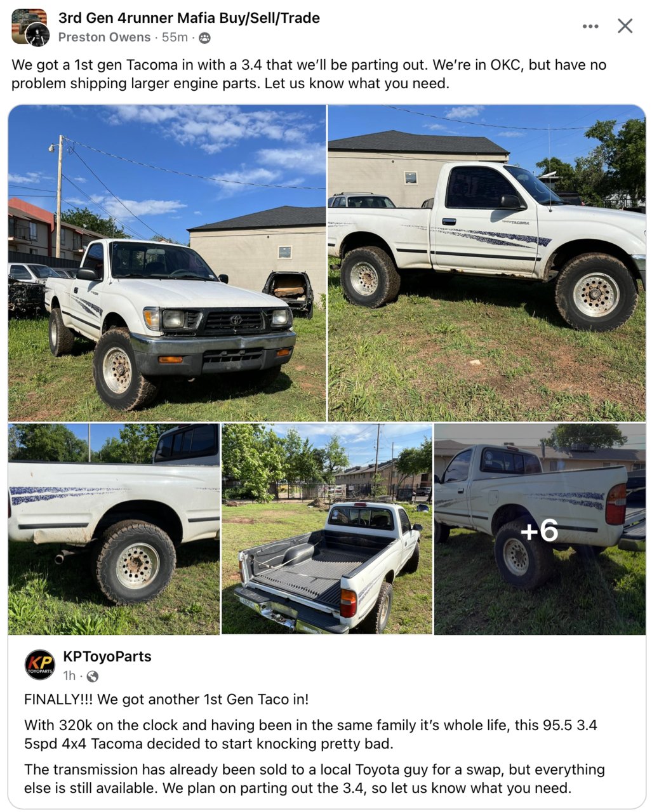Click the shared post paragraph about 320k miles

coord(311,734)
